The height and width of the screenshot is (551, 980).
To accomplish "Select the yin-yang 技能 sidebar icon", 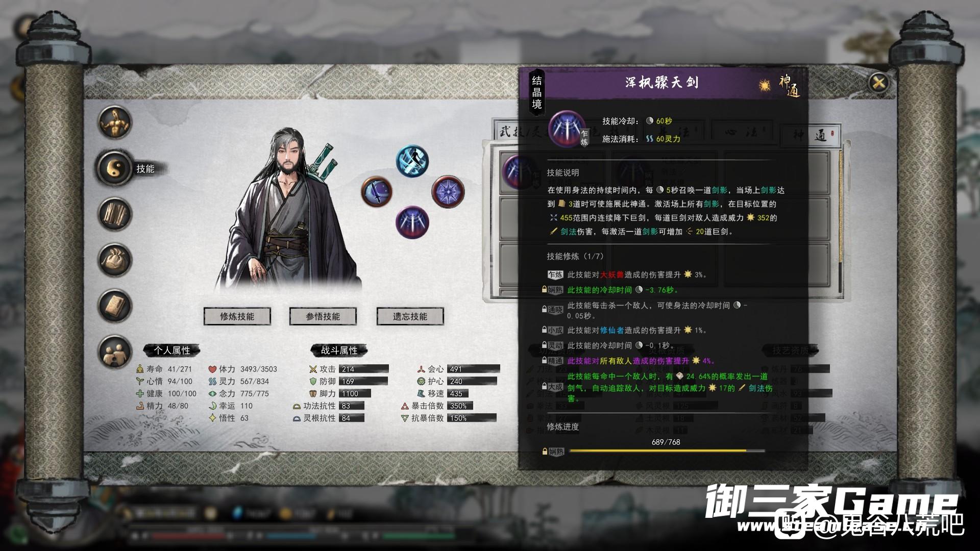I will pyautogui.click(x=115, y=168).
